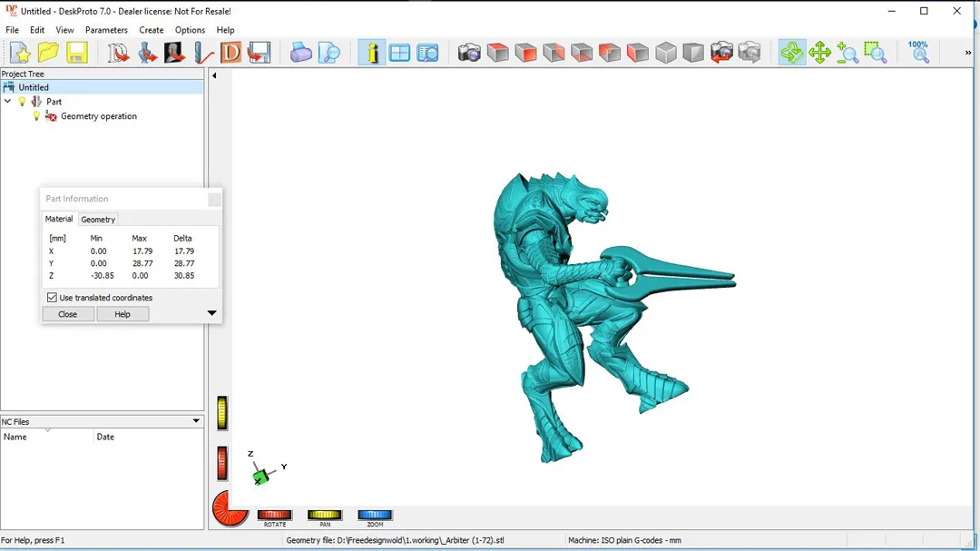Click the grayed-out camera next view icon
The height and width of the screenshot is (551, 980).
[750, 53]
